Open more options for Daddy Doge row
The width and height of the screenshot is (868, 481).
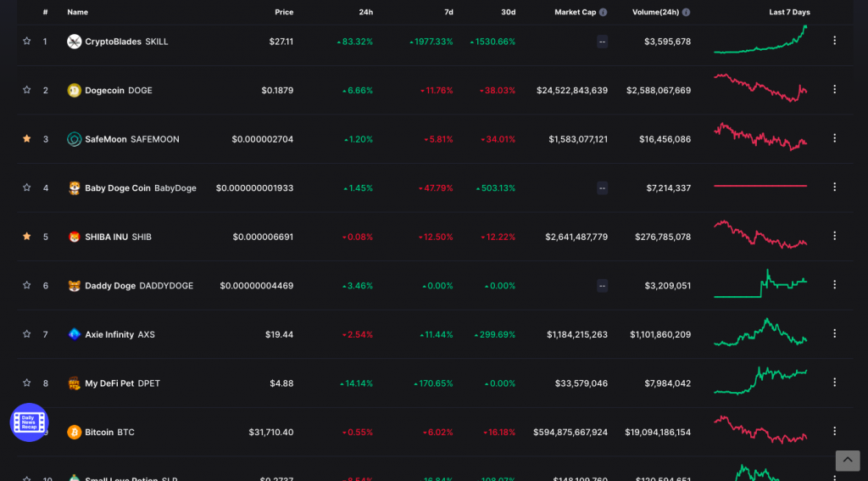[834, 284]
